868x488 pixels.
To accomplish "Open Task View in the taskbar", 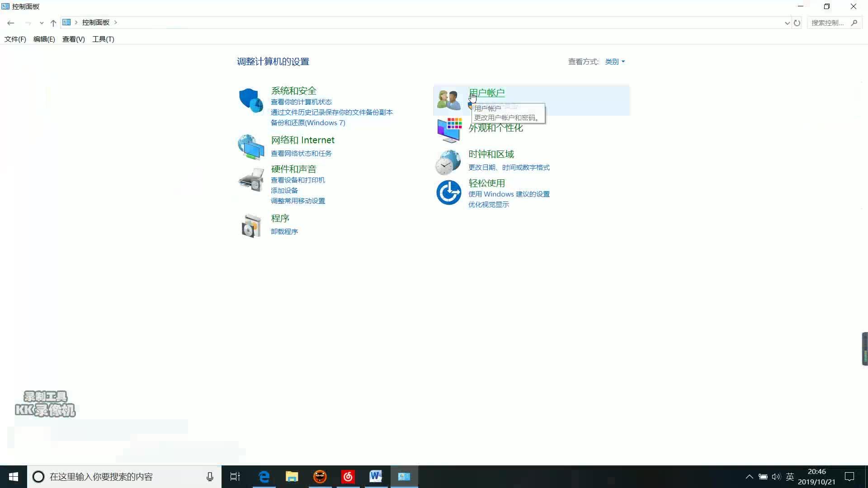I will tap(235, 477).
